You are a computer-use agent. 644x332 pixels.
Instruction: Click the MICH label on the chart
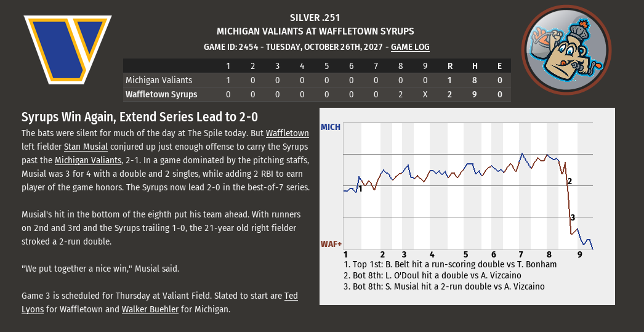click(331, 127)
